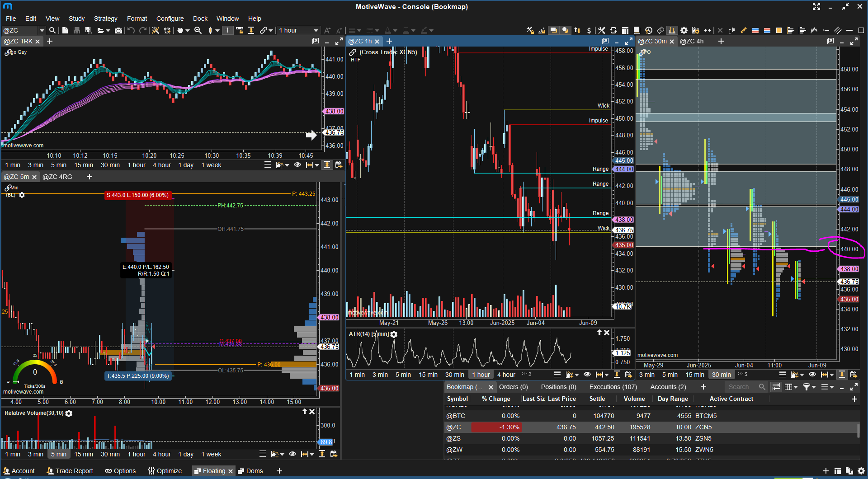
Task: Toggle the orange overlapping panels button in toolbar
Action: click(553, 30)
